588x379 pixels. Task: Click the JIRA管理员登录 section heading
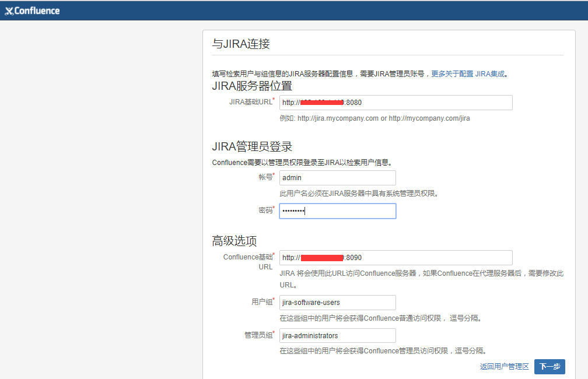[252, 146]
